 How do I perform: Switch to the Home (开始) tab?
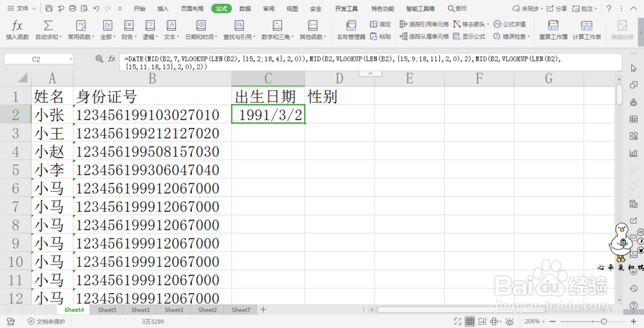tap(139, 8)
